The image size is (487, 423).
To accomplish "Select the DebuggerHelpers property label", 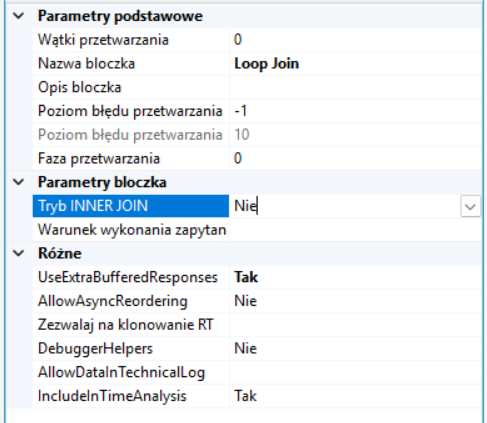I will pyautogui.click(x=95, y=349).
